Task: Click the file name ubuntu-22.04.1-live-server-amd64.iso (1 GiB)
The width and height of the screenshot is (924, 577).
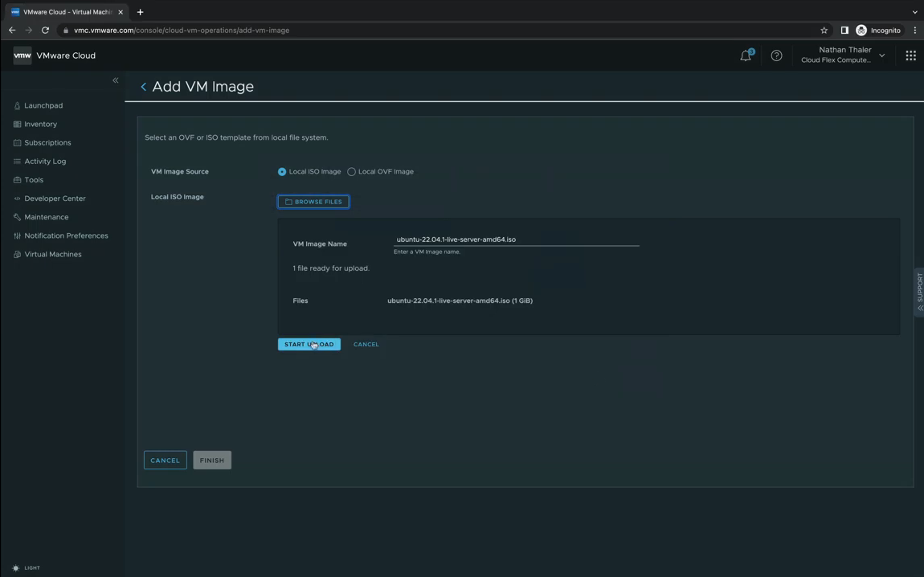Action: 460,301
